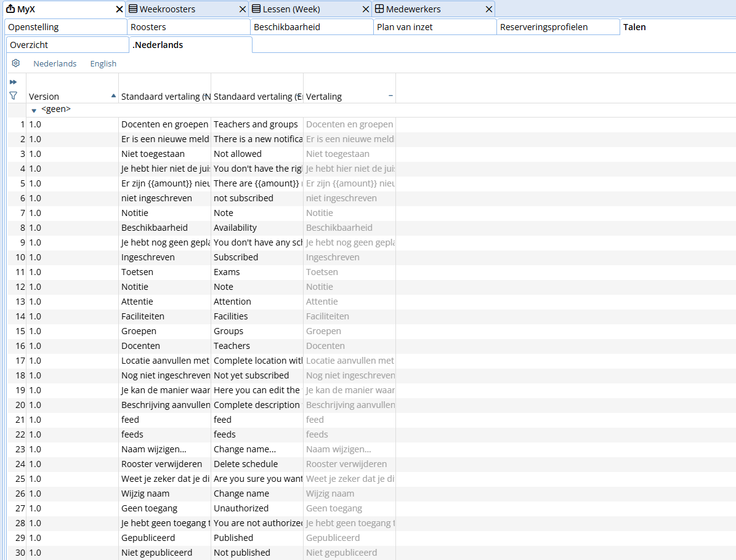Click the Nederlands language link
The height and width of the screenshot is (560, 736).
(55, 63)
